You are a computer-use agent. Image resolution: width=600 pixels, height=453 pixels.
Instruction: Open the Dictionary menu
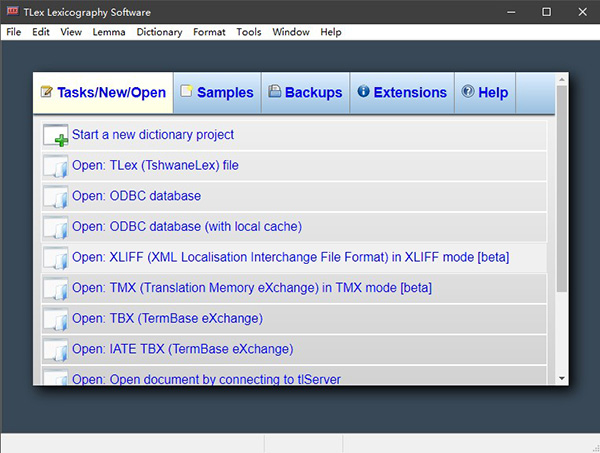coord(159,32)
